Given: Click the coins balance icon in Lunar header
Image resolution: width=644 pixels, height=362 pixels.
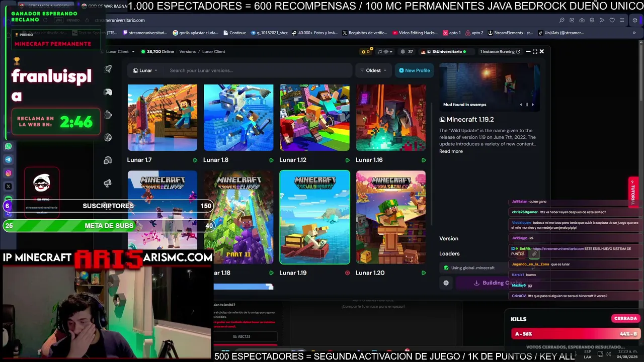Looking at the screenshot, I should (366, 51).
